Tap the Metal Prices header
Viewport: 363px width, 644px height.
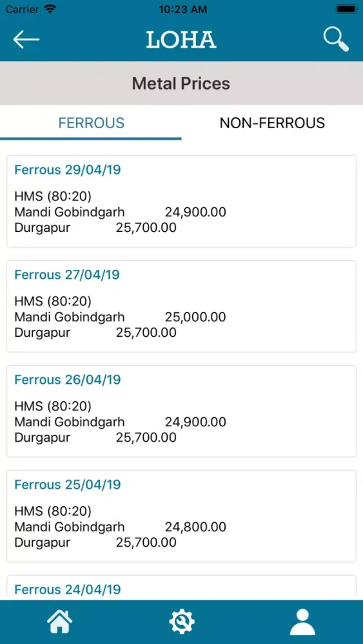(x=181, y=83)
